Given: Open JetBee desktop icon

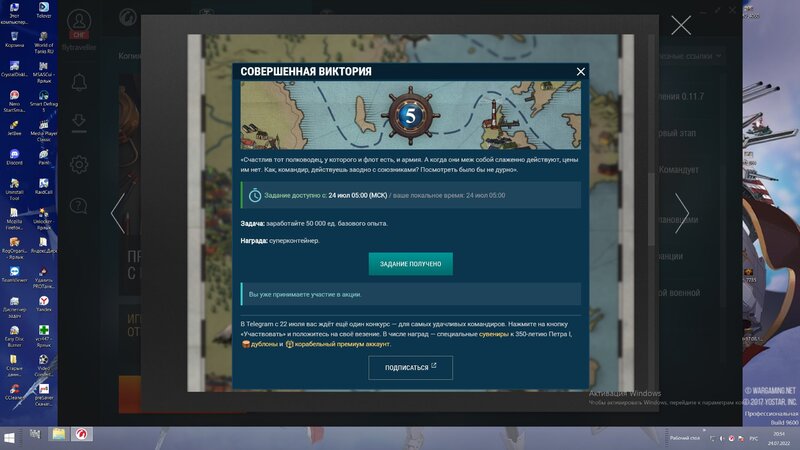Looking at the screenshot, I should [14, 128].
